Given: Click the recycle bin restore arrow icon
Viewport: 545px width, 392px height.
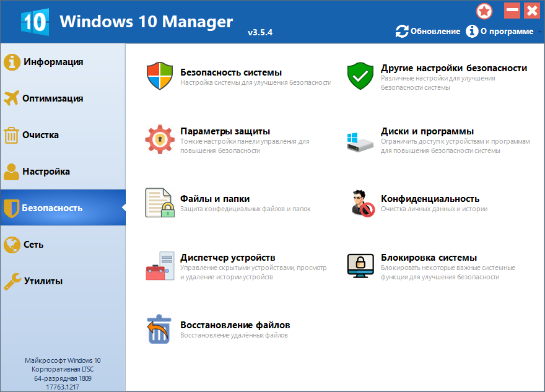Looking at the screenshot, I should (159, 329).
